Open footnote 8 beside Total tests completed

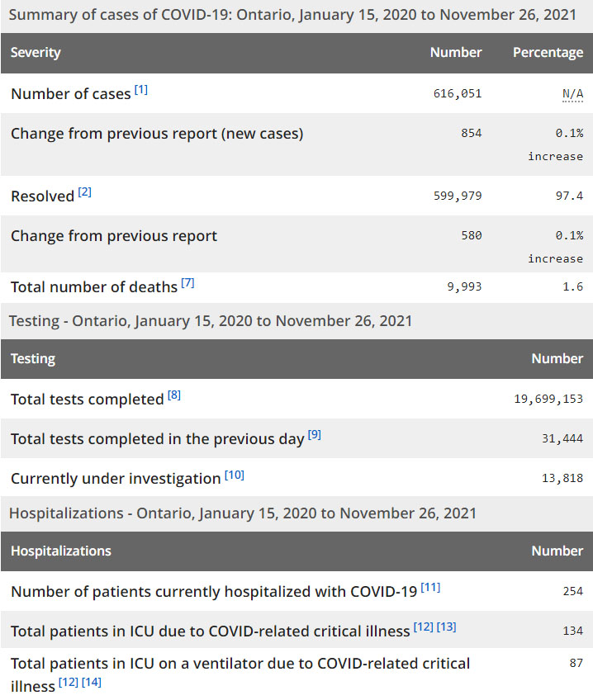[x=174, y=395]
